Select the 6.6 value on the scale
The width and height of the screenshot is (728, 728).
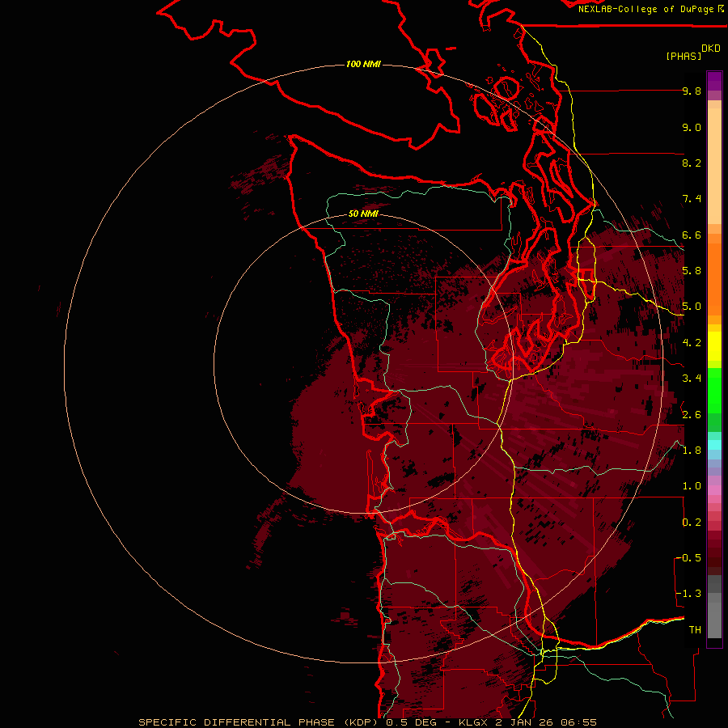point(692,235)
